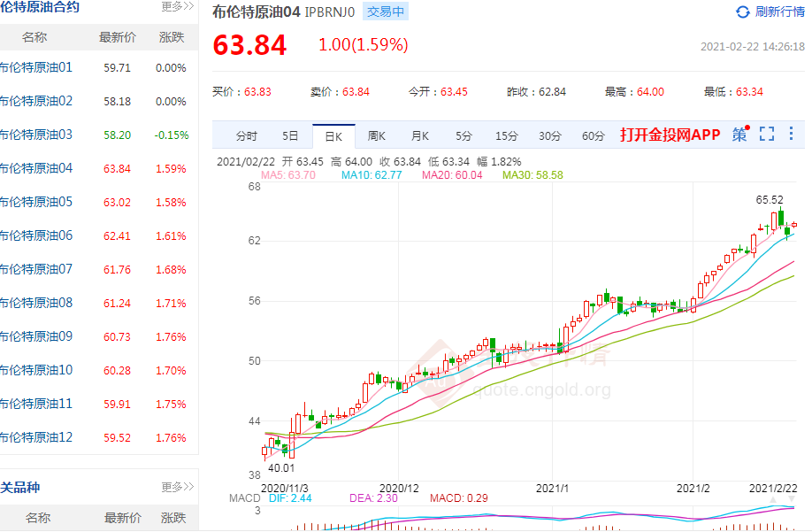Switch to the 30分 chart tab
Image resolution: width=812 pixels, height=532 pixels.
tap(550, 136)
